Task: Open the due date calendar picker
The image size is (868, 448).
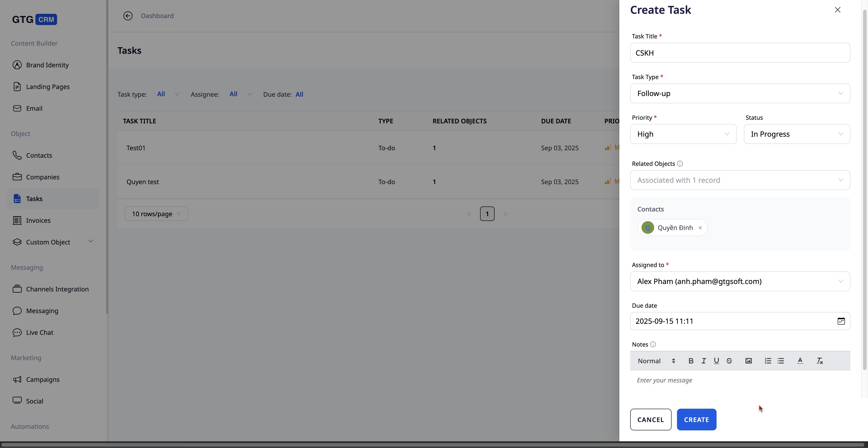Action: tap(841, 321)
